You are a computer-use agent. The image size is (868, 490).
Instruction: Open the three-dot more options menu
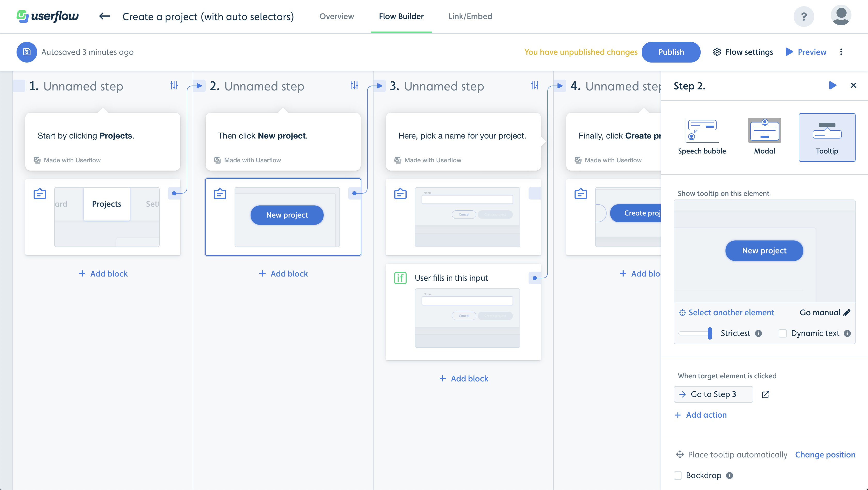click(x=841, y=52)
